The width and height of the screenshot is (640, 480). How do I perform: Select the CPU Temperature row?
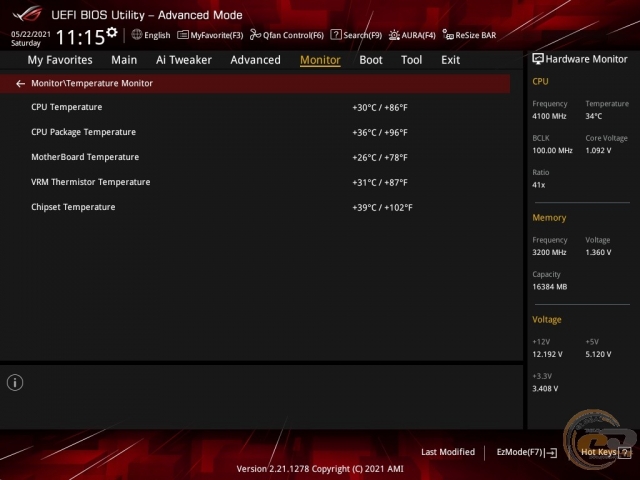[255, 107]
